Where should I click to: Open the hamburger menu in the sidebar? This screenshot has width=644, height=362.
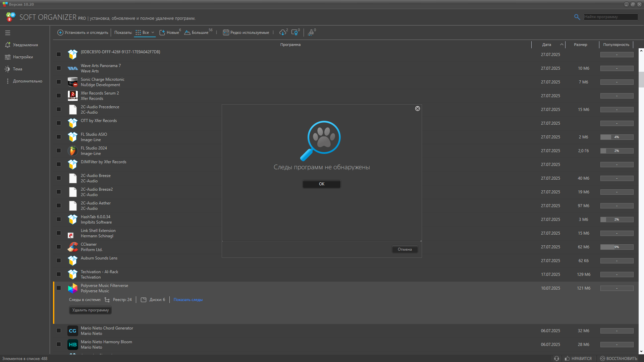8,33
